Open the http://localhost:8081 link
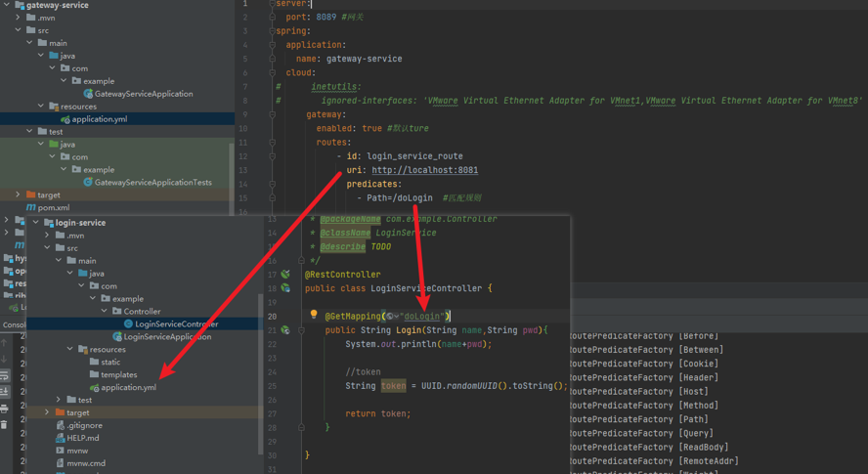Viewport: 868px width, 474px height. pyautogui.click(x=424, y=170)
